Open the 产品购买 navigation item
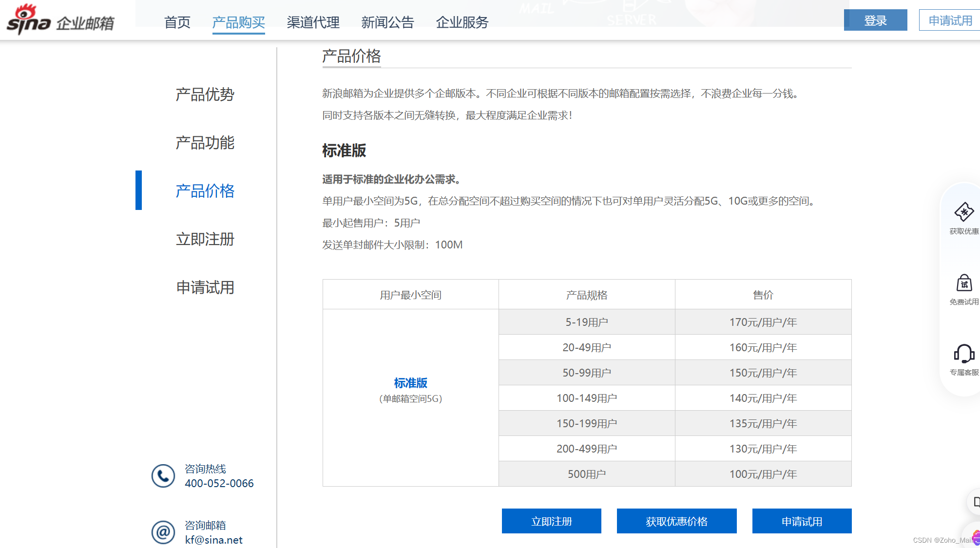Screen dimensions: 980x548 238,22
